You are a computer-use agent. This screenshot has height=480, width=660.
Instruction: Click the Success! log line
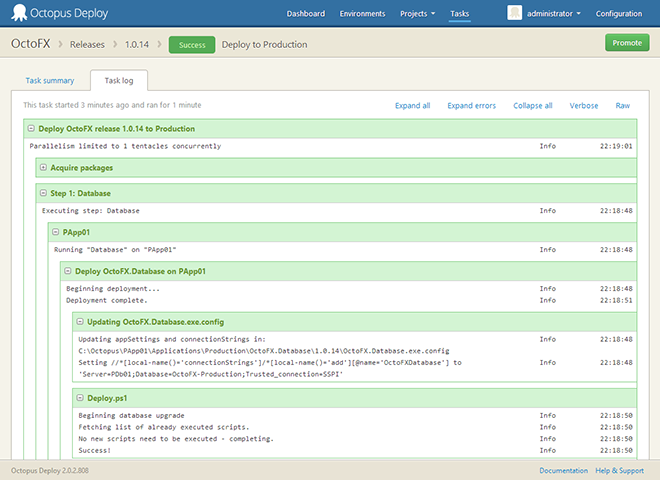94,450
